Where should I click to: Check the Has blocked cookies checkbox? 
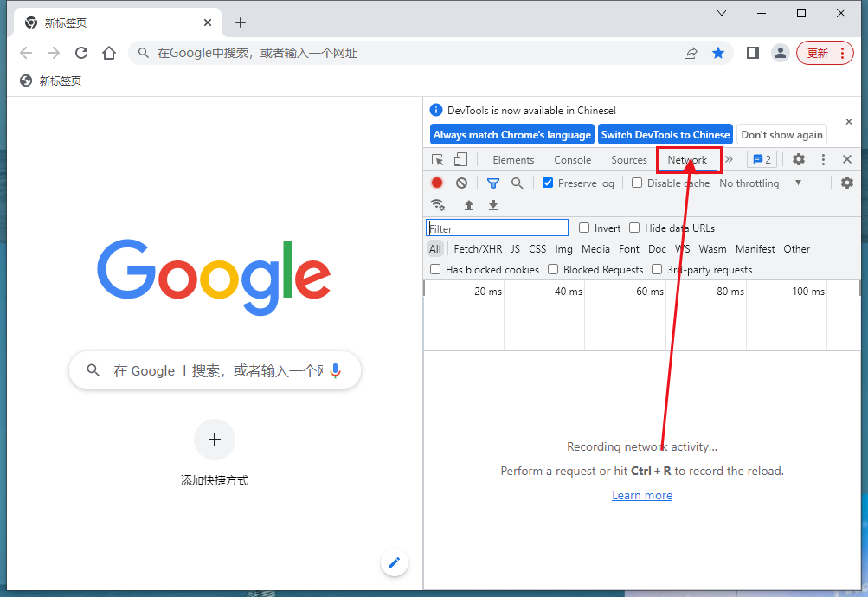click(435, 269)
